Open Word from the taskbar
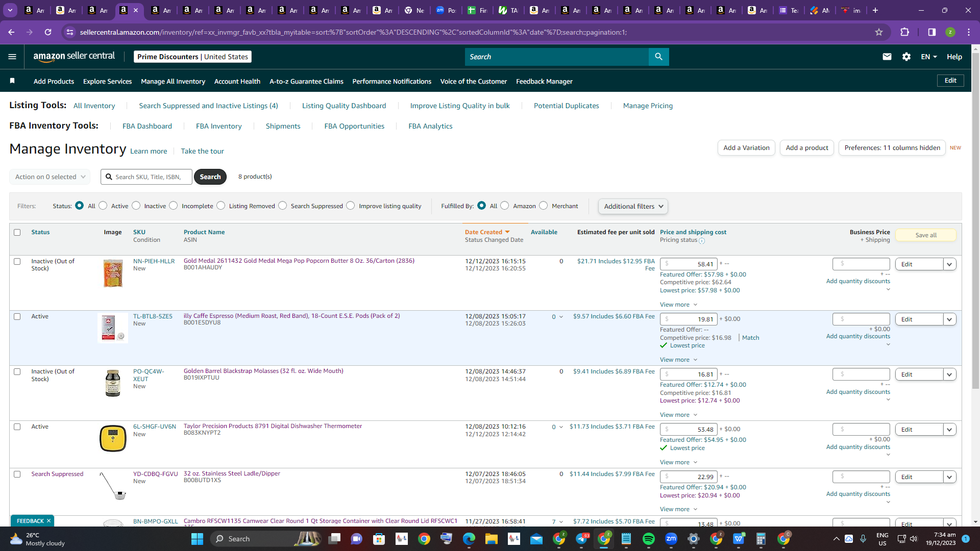This screenshot has height=551, width=980. [x=738, y=539]
